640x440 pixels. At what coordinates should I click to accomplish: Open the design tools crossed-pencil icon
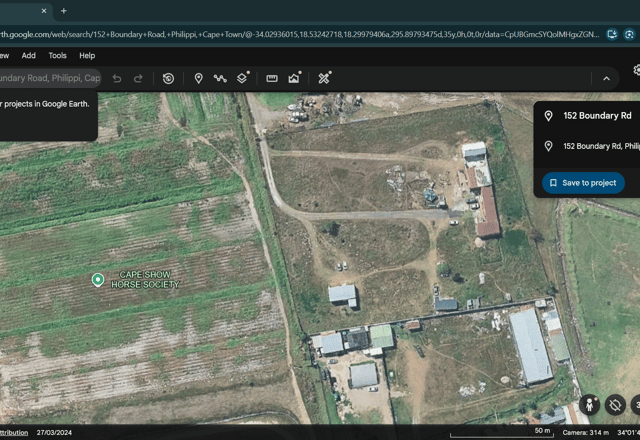324,78
